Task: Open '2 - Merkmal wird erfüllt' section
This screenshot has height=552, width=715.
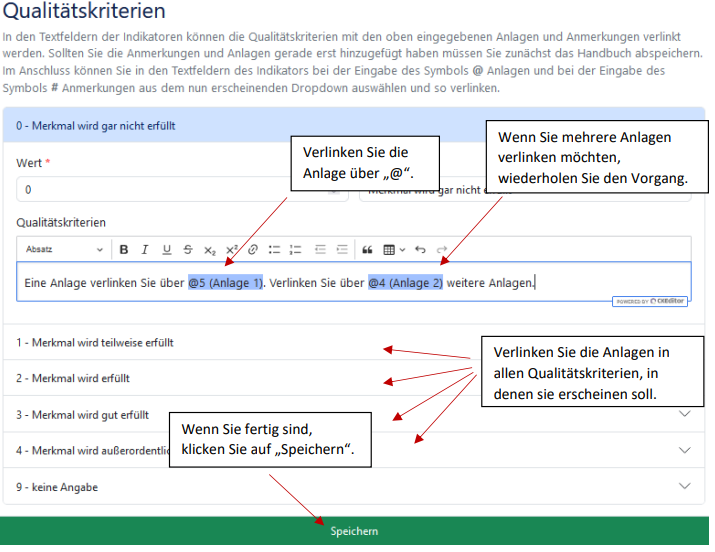Action: [x=73, y=378]
